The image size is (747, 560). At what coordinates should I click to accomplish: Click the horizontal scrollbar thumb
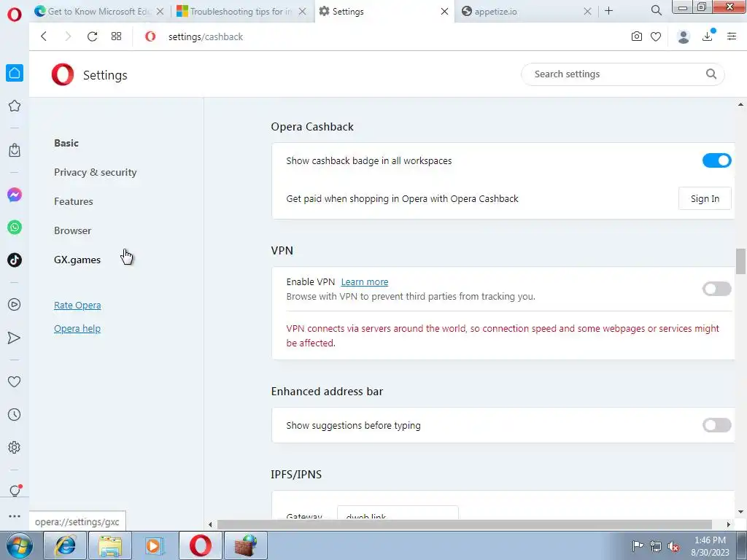tap(465, 524)
